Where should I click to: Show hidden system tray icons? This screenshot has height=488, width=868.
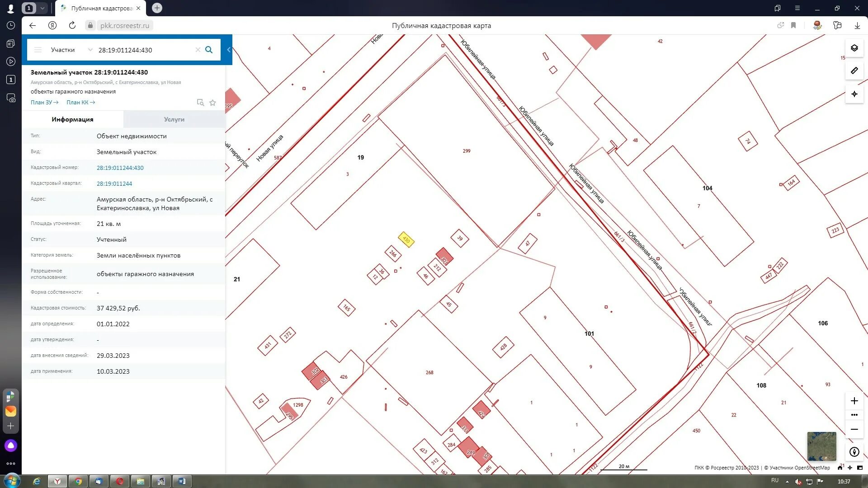pyautogui.click(x=787, y=482)
